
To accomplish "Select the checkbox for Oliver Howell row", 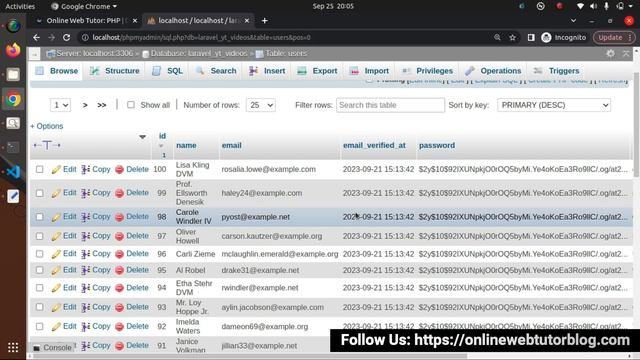I will point(40,236).
